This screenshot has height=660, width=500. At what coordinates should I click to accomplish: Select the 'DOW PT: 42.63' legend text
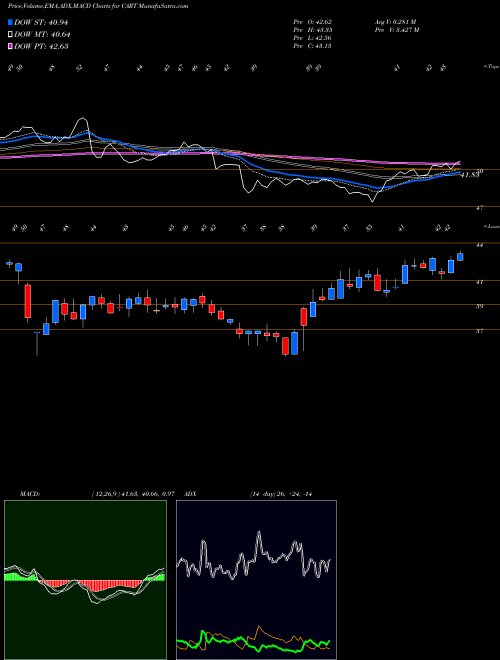pos(41,46)
